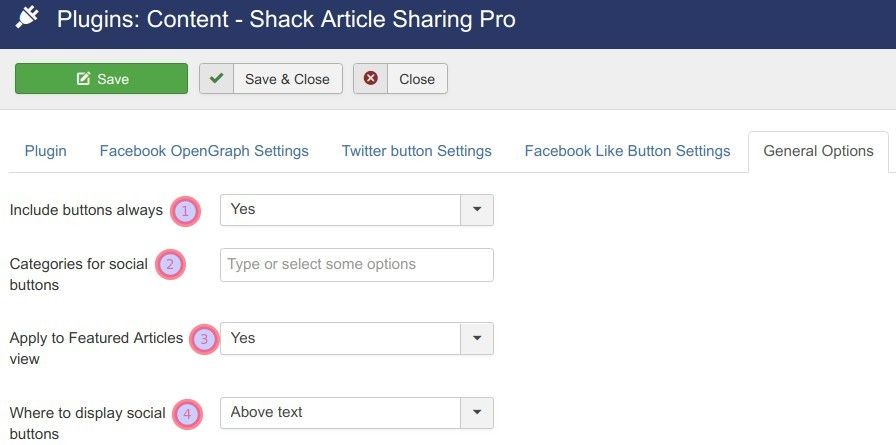Click the plug icon in header
Screen dimensions: 896x445
pyautogui.click(x=27, y=19)
